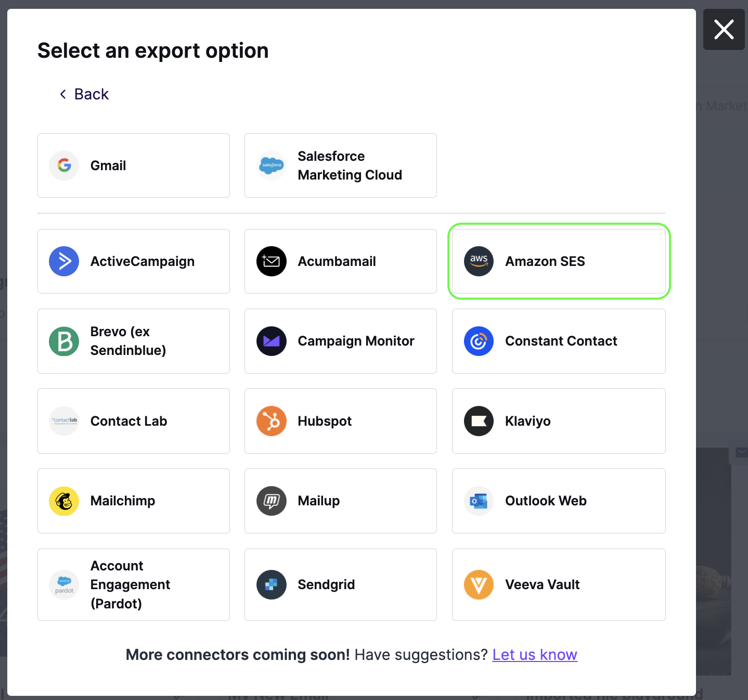The height and width of the screenshot is (700, 748).
Task: Click the Campaign Monitor envelope icon
Action: pyautogui.click(x=272, y=341)
